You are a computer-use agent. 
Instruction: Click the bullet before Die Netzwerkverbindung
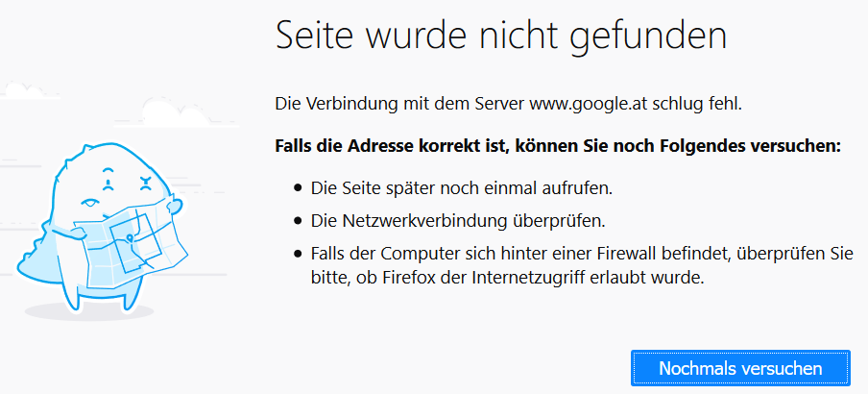coord(299,221)
